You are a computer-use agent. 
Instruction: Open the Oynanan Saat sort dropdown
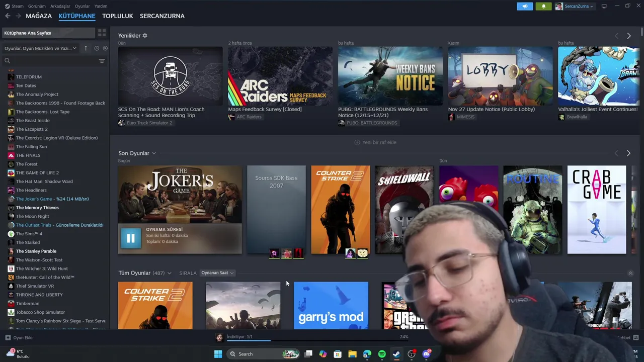pyautogui.click(x=217, y=273)
